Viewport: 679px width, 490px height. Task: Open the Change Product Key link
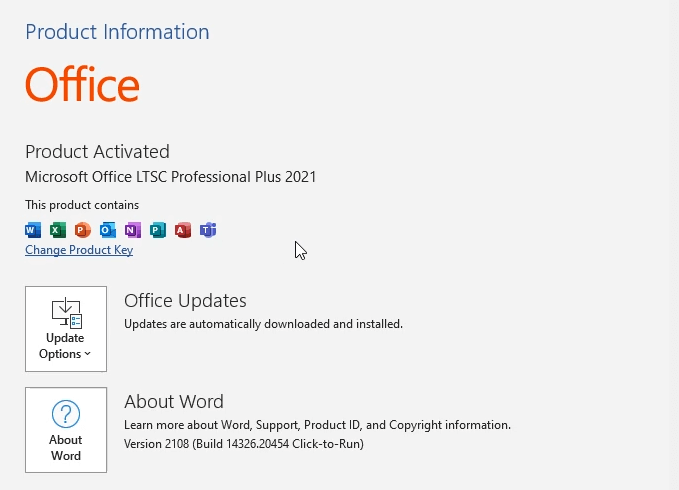tap(79, 250)
